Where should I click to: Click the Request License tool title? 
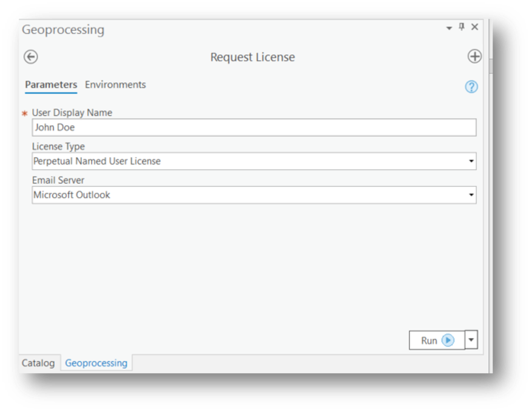(x=252, y=57)
